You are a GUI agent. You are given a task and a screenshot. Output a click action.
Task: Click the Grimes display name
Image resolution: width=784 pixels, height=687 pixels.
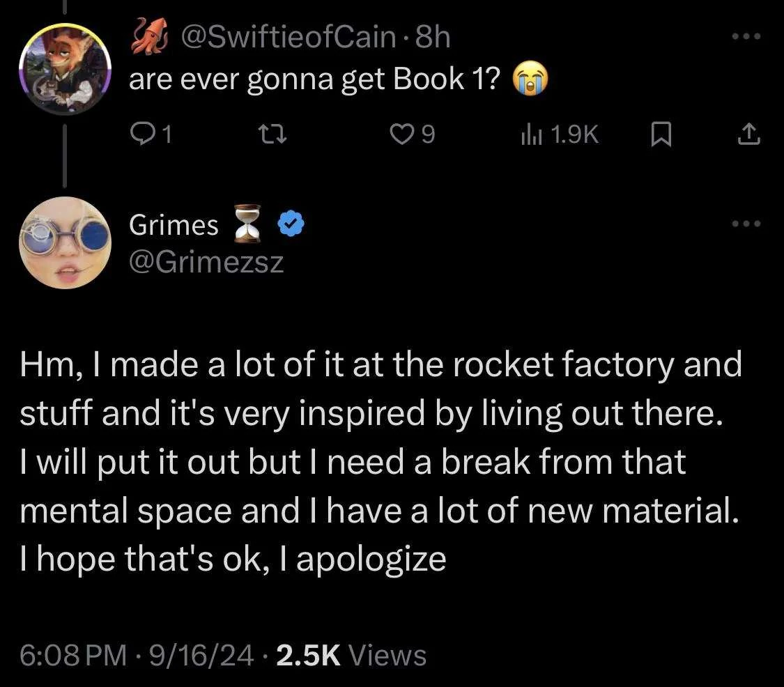click(174, 224)
